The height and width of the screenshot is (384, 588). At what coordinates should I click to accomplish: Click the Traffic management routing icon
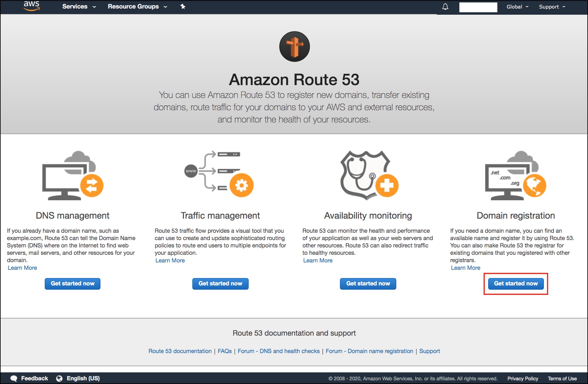(219, 174)
